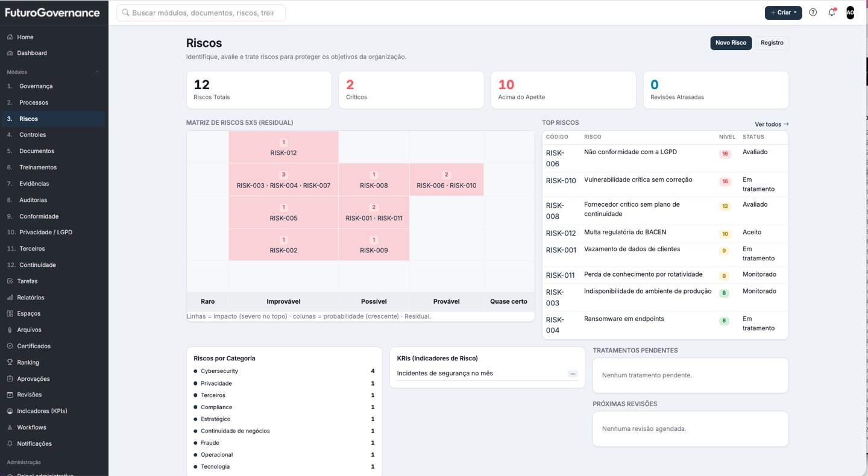The width and height of the screenshot is (868, 476).
Task: Select the Continuidade de negócios category row
Action: (x=284, y=431)
